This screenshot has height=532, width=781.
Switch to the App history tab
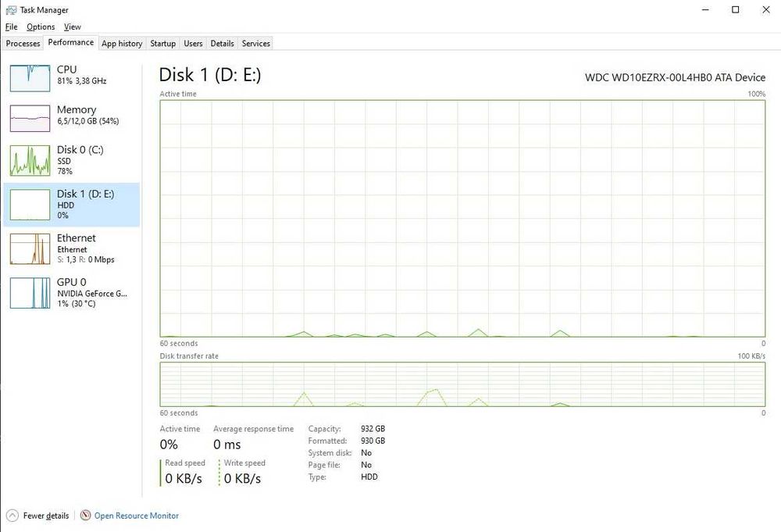click(122, 43)
